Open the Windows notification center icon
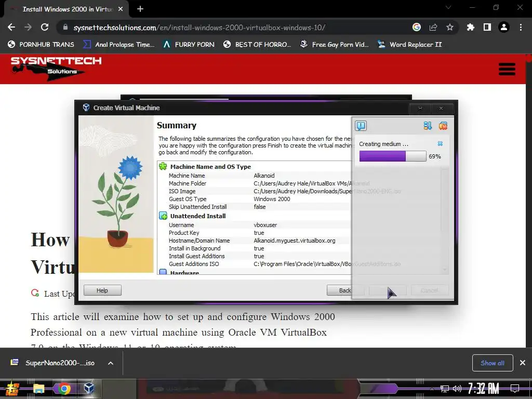The width and height of the screenshot is (532, 399). click(515, 389)
